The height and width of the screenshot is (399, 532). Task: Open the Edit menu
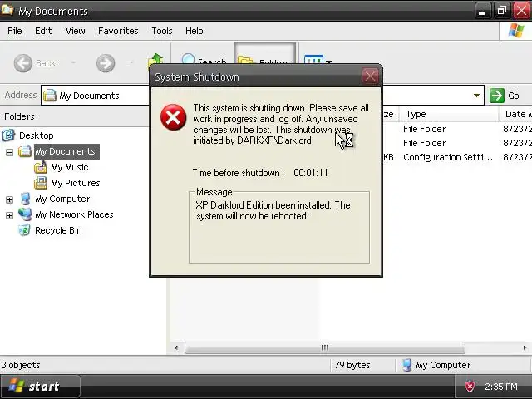coord(43,31)
